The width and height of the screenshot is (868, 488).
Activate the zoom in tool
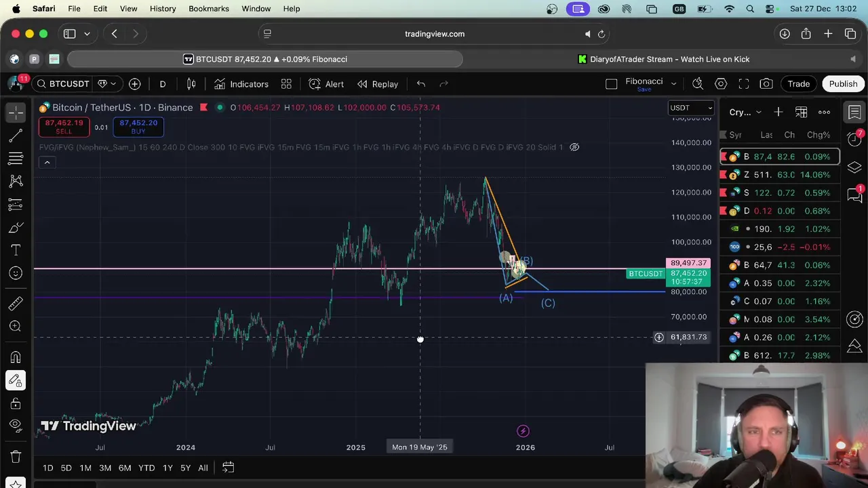click(16, 327)
